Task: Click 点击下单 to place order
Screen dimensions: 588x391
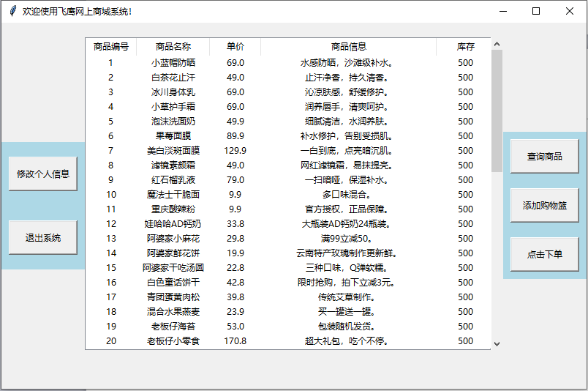Action: pyautogui.click(x=545, y=254)
